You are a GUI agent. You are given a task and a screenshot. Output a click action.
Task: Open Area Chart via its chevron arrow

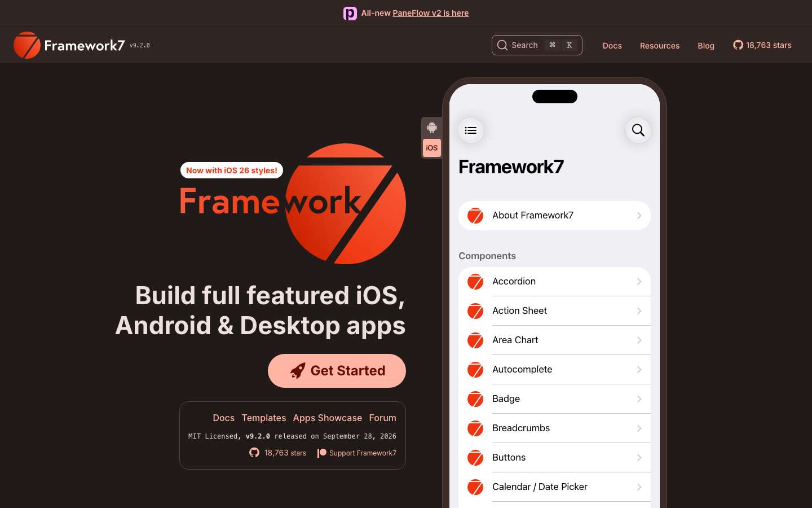[639, 340]
